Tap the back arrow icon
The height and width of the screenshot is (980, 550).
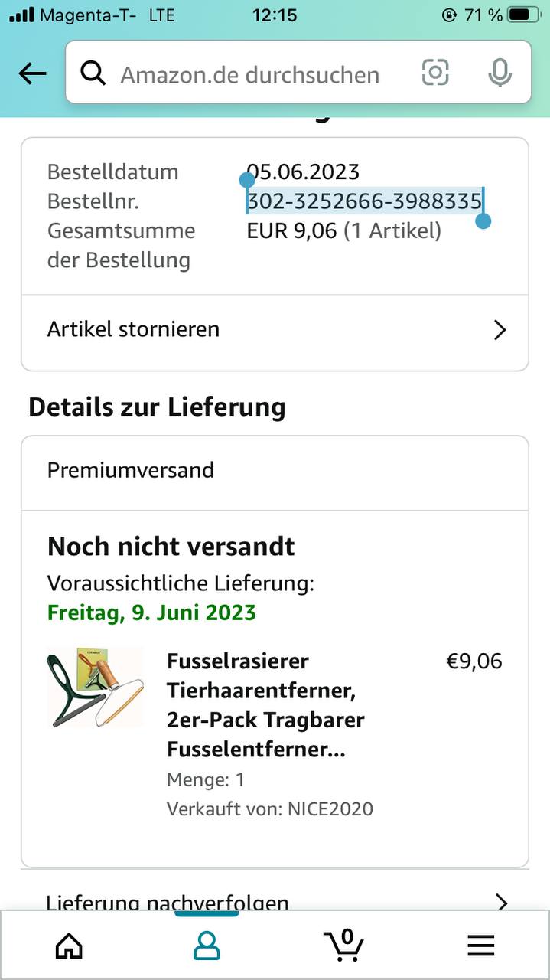(x=33, y=74)
